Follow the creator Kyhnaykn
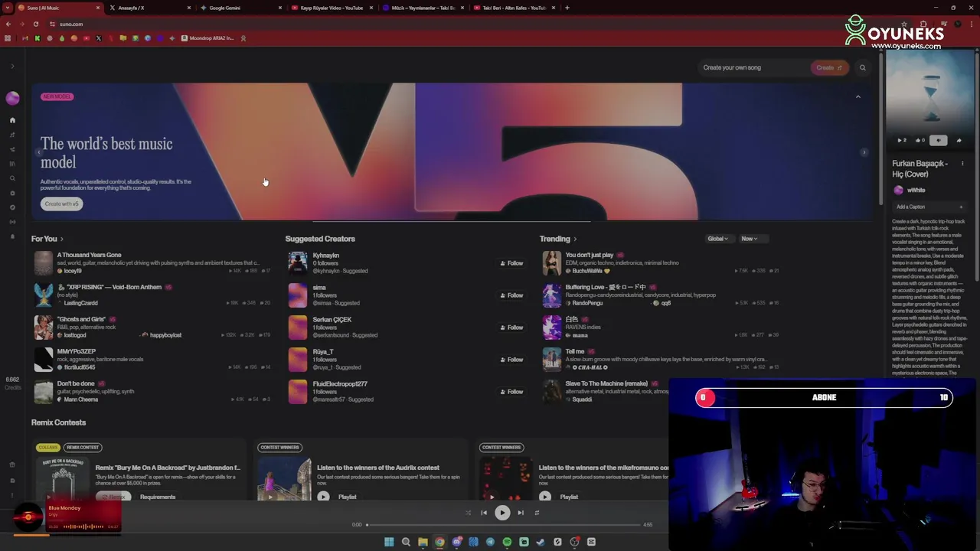The width and height of the screenshot is (980, 551). coord(511,263)
